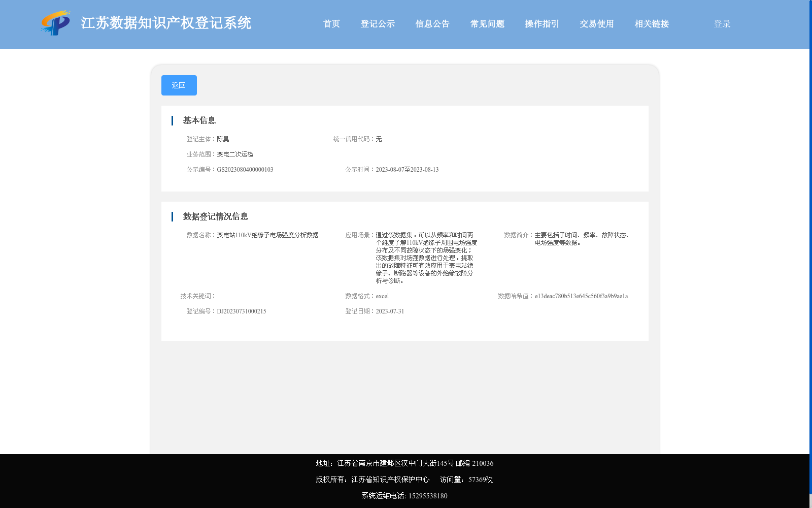Select the 数据登记情况信息 heading

[216, 216]
